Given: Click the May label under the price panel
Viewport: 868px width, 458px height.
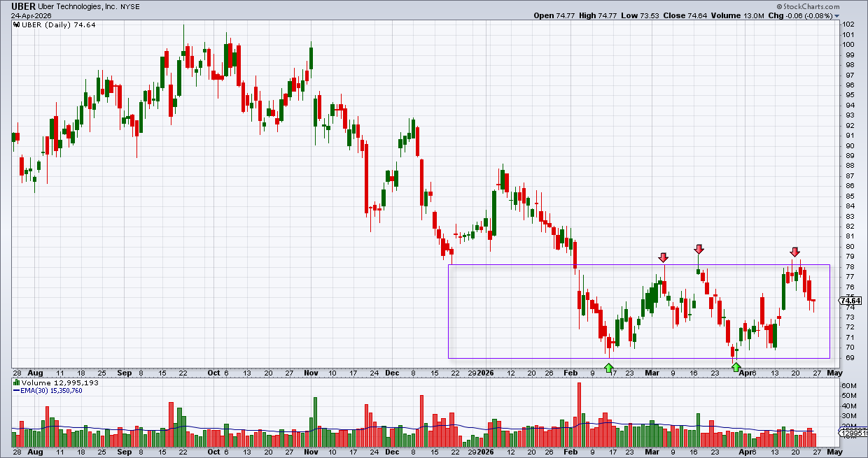Looking at the screenshot, I should click(834, 373).
